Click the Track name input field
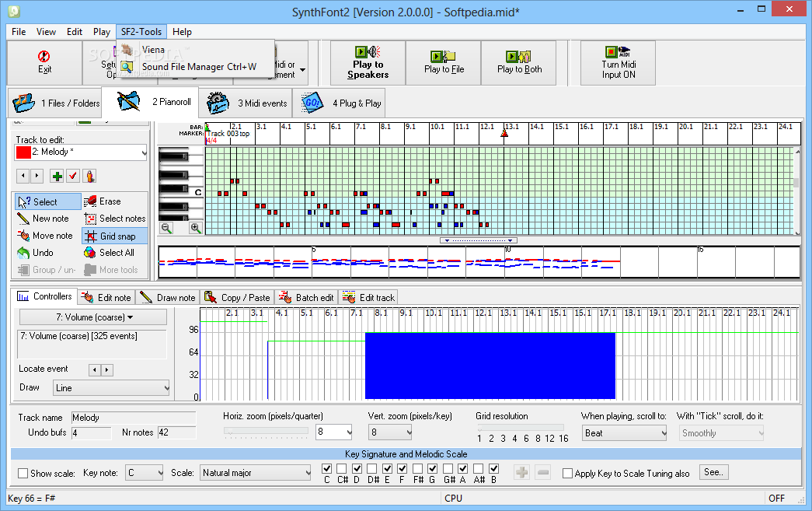This screenshot has height=511, width=812. click(x=134, y=418)
